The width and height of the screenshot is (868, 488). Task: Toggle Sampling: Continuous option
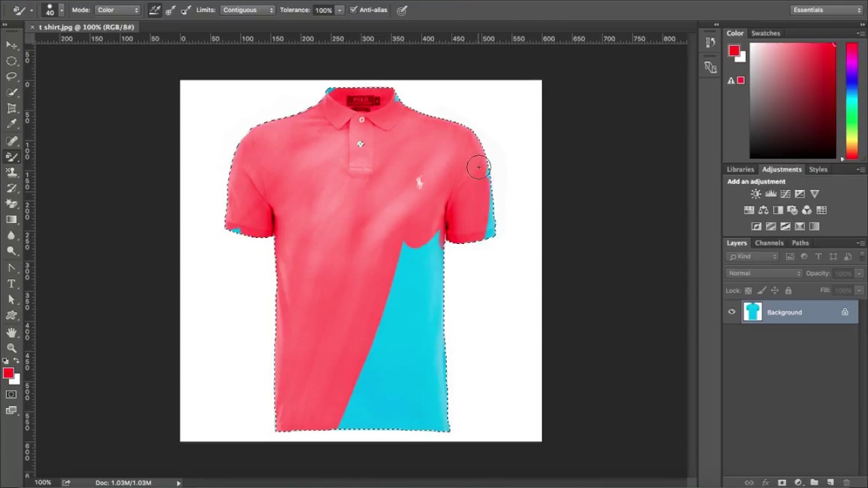tap(155, 10)
